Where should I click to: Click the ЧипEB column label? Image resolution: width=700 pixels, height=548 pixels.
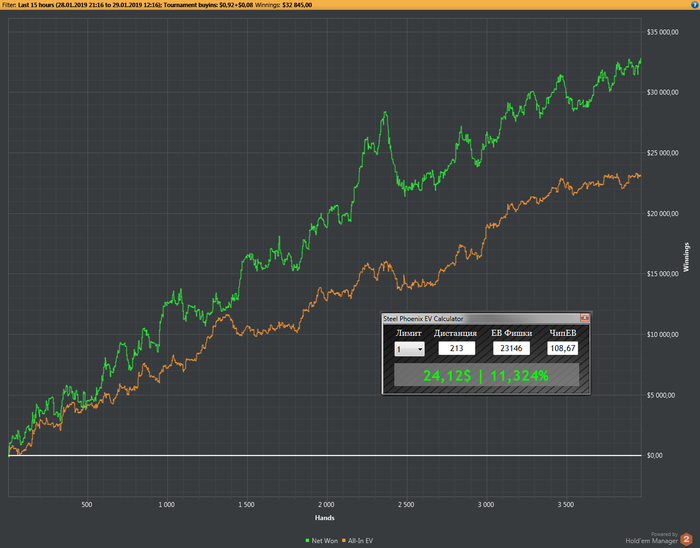point(563,333)
